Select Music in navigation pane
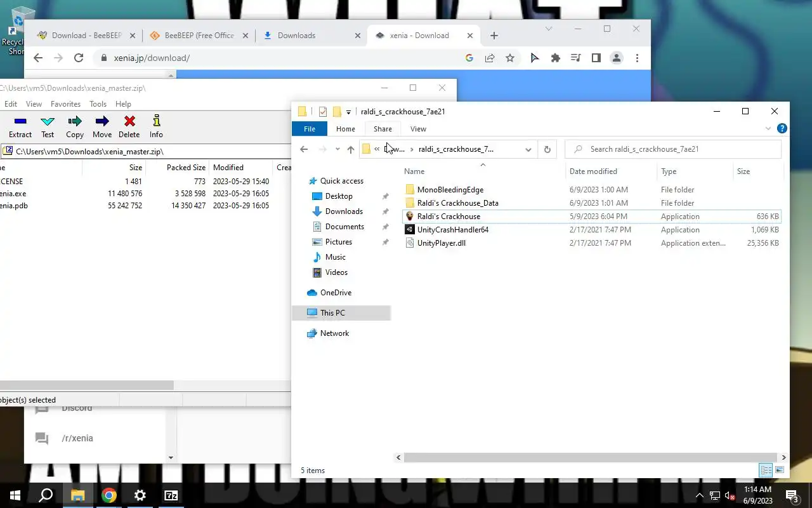Viewport: 812px width, 508px height. (x=336, y=257)
